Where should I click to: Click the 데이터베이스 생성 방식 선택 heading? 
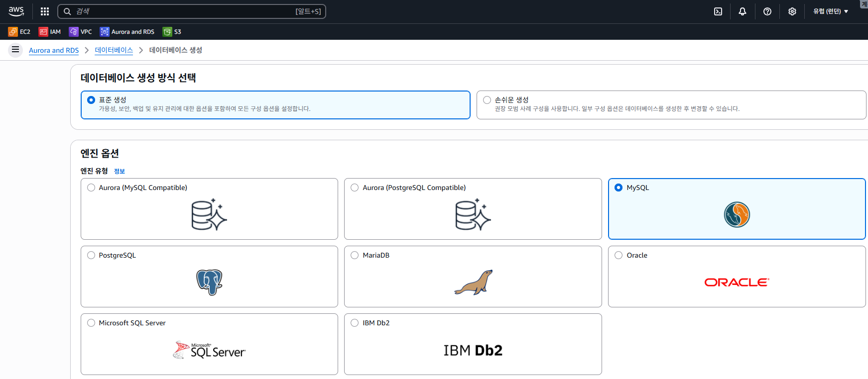click(138, 78)
